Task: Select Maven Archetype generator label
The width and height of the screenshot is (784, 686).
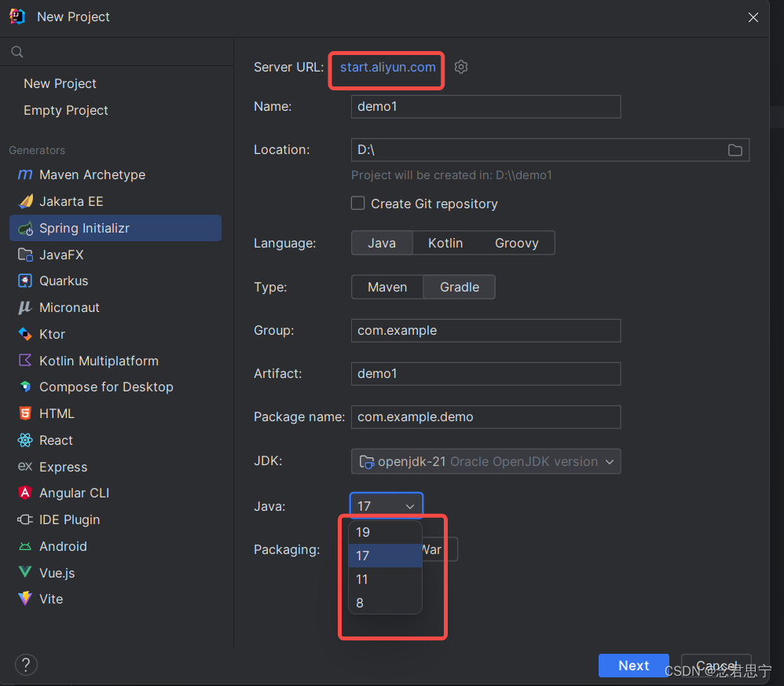Action: click(93, 174)
